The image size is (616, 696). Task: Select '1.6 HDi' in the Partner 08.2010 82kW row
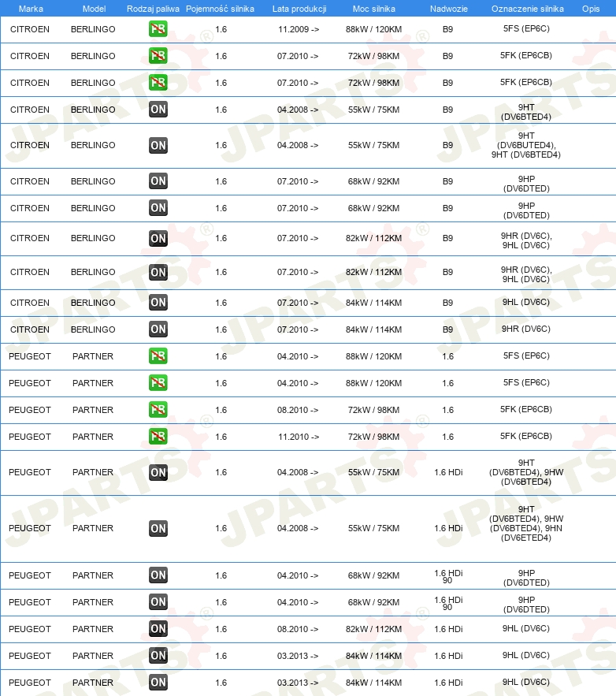pos(448,630)
